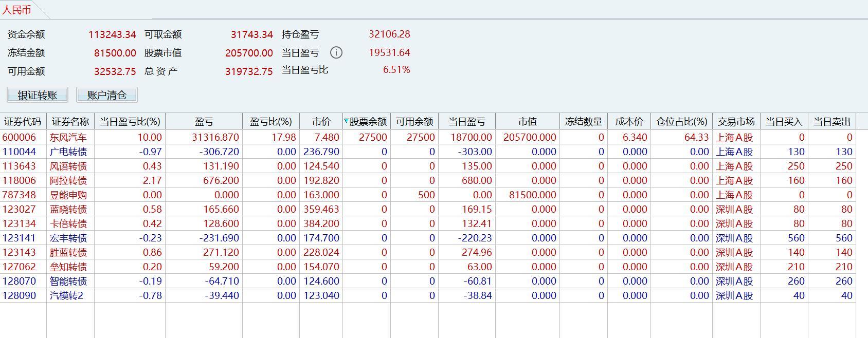Click the 交易市场 column header

[x=736, y=122]
